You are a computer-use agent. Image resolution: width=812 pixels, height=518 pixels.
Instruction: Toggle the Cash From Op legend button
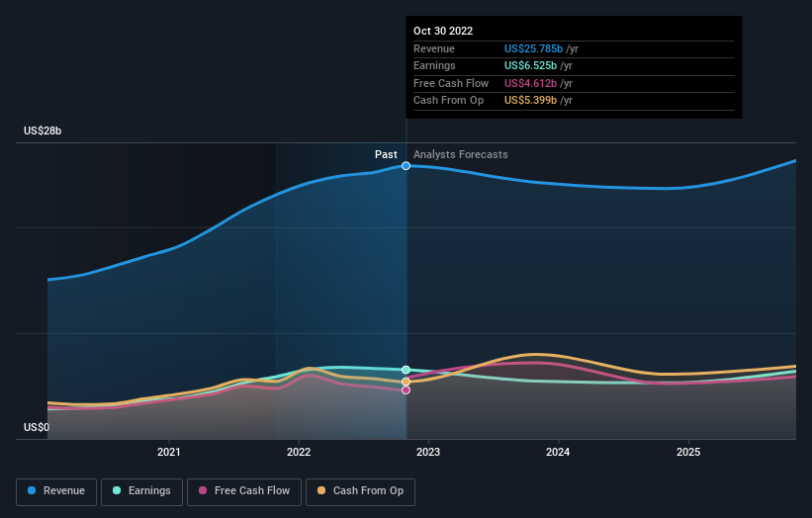(x=360, y=491)
